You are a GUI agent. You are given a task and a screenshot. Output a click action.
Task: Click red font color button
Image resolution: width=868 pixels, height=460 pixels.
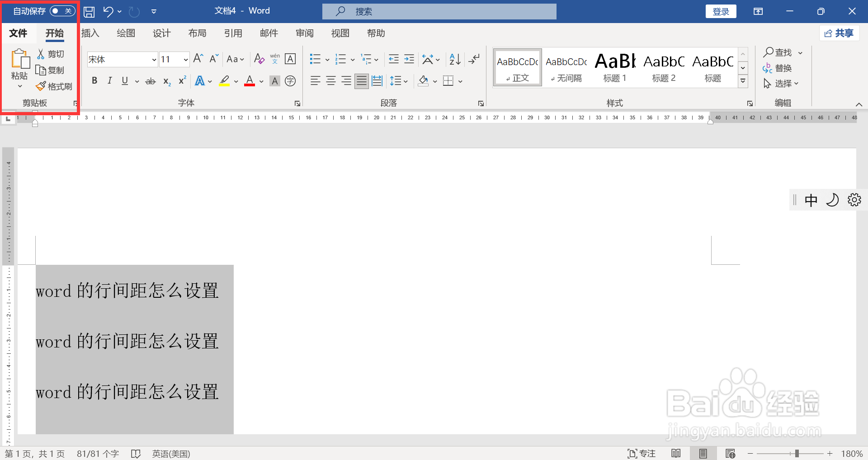click(x=250, y=81)
